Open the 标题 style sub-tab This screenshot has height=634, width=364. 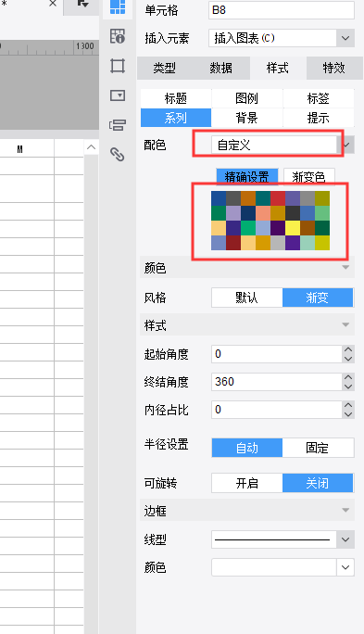[x=176, y=98]
